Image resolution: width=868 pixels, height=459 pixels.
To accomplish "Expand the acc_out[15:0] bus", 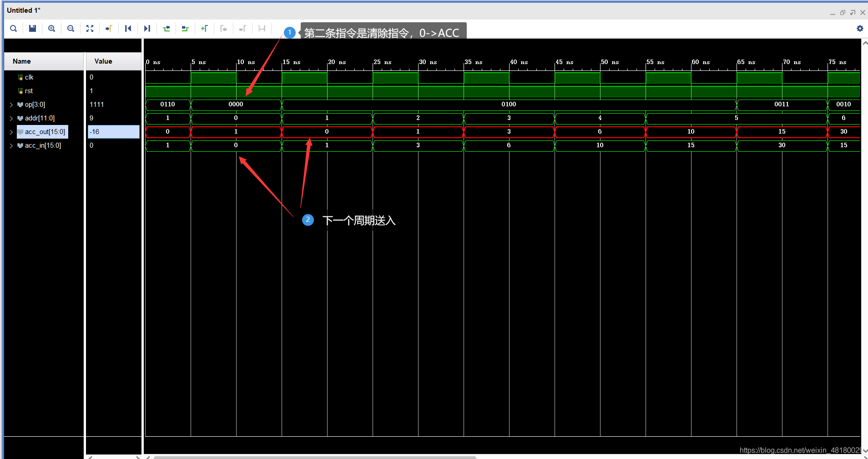I will (11, 132).
